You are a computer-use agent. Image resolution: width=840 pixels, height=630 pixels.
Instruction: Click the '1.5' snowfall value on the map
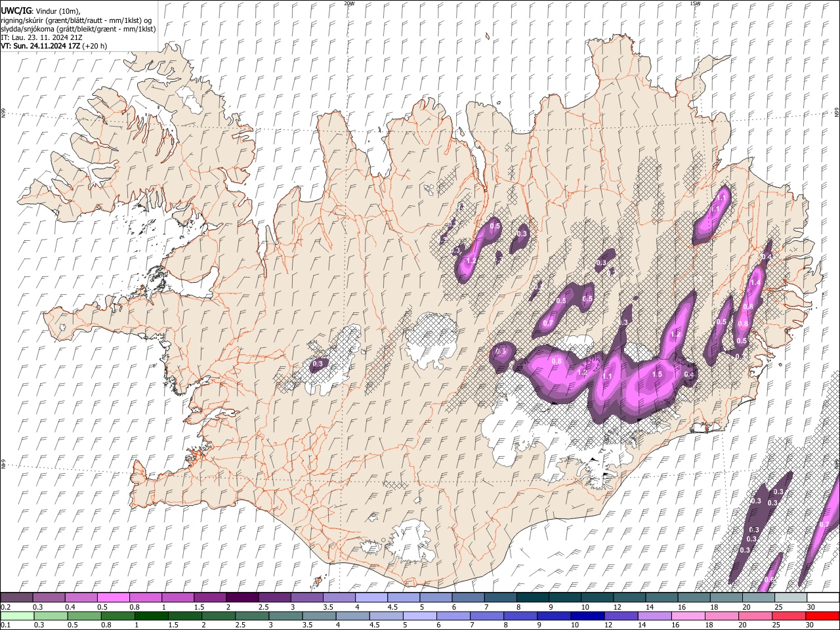pos(657,374)
